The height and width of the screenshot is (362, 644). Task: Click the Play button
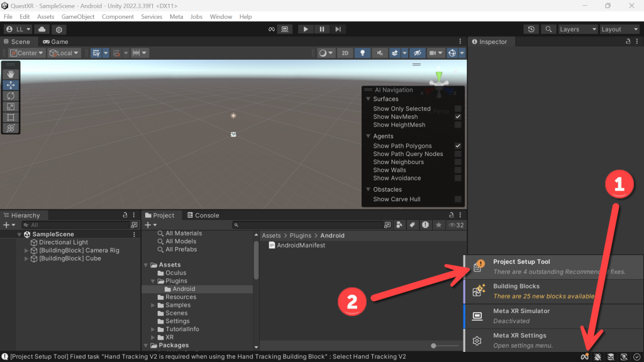pos(305,29)
